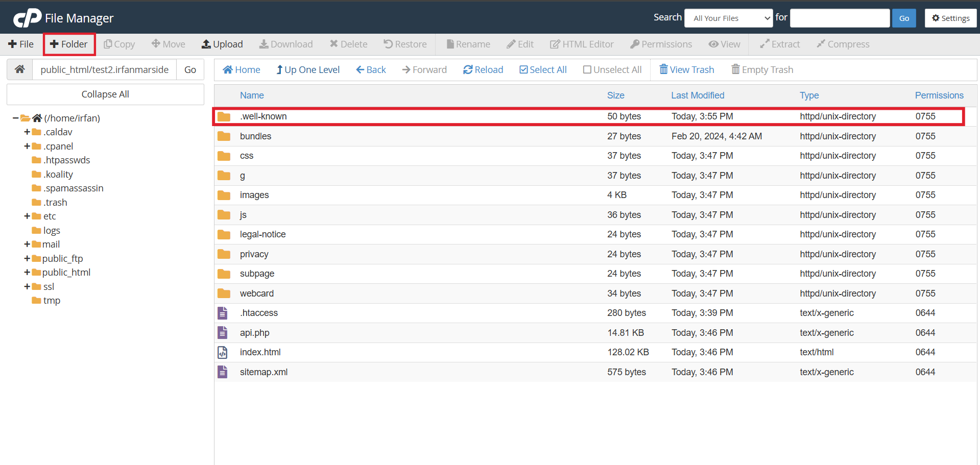Click the index.html file icon
Image resolution: width=980 pixels, height=465 pixels.
[x=223, y=352]
